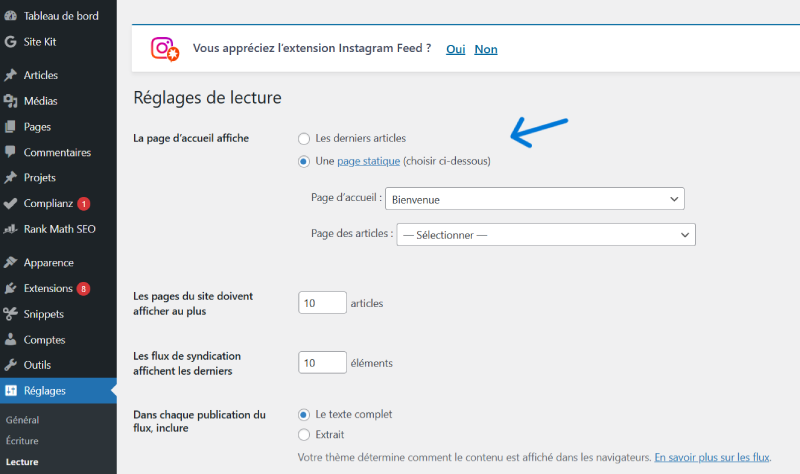Click the Complianz notification badge 1
This screenshot has height=474, width=800.
[84, 204]
